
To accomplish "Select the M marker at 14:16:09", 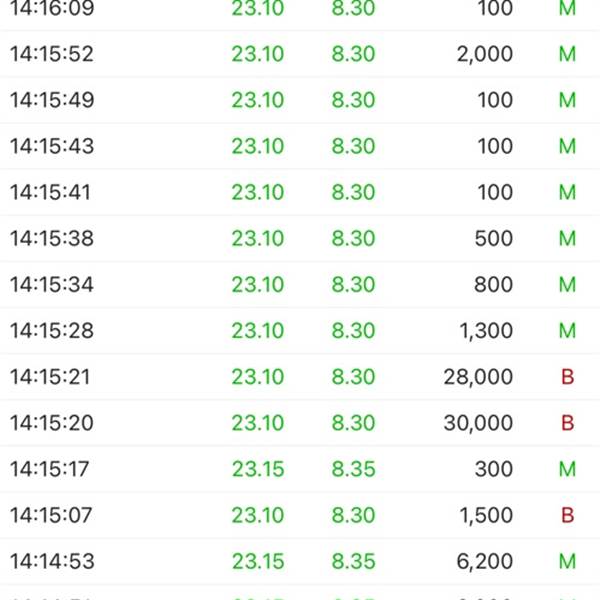I will point(567,8).
